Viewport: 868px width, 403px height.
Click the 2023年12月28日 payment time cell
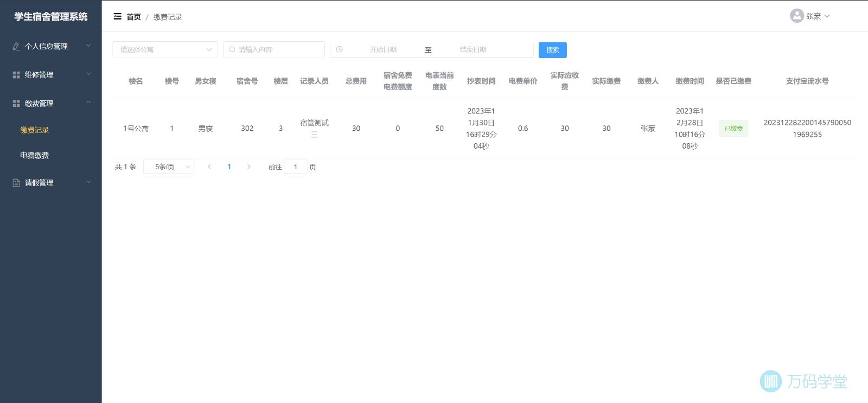pos(690,129)
